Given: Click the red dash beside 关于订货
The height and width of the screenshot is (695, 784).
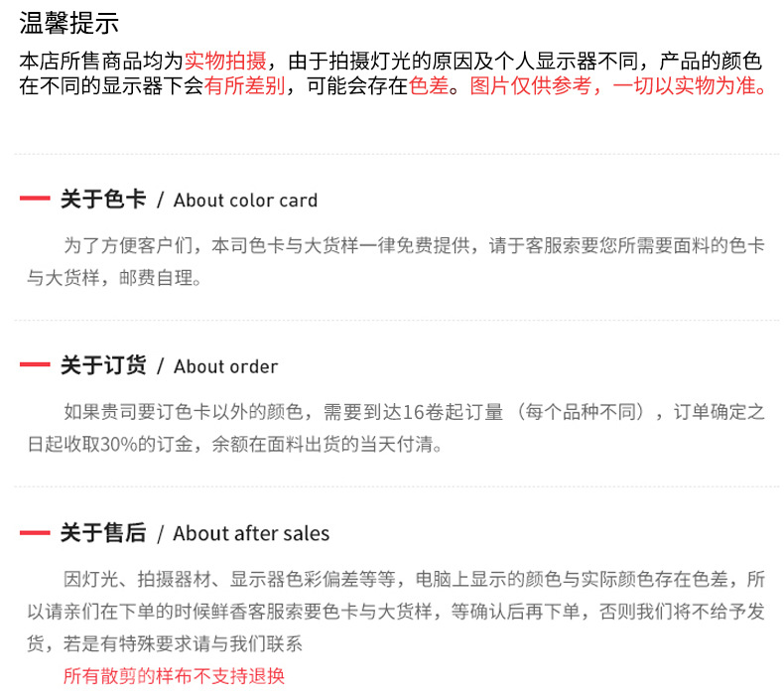Looking at the screenshot, I should tap(35, 365).
